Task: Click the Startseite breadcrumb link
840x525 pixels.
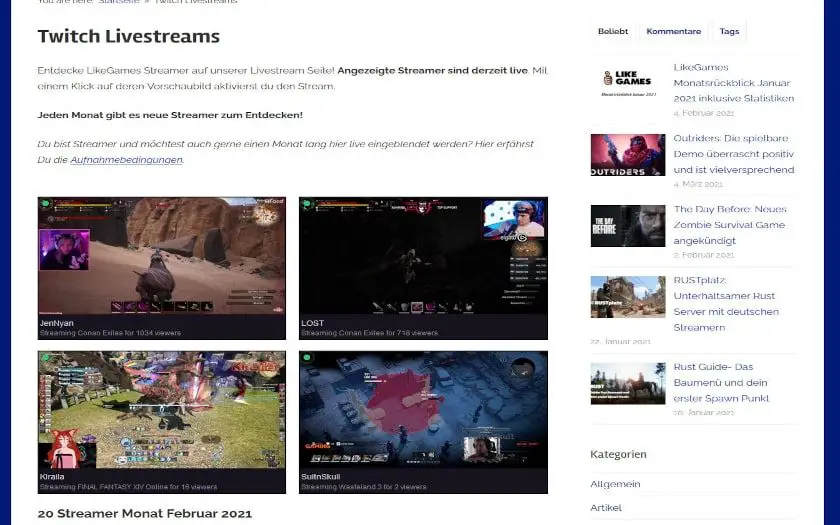Action: [x=119, y=2]
